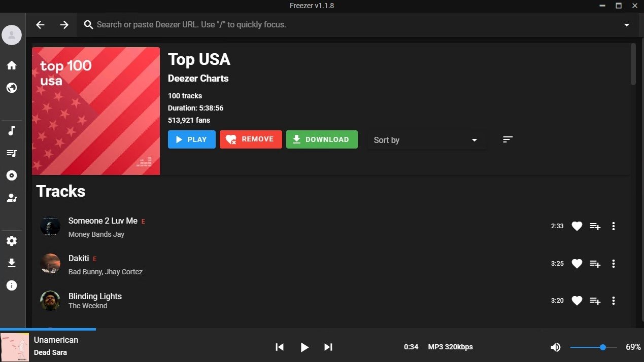The width and height of the screenshot is (644, 362).
Task: Open the Browse globe section
Action: (12, 88)
